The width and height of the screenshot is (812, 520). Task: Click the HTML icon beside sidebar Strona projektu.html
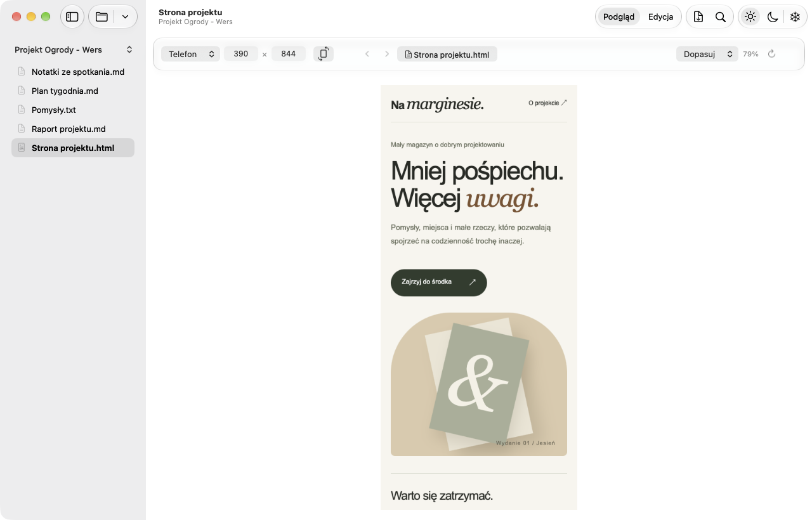tap(22, 148)
